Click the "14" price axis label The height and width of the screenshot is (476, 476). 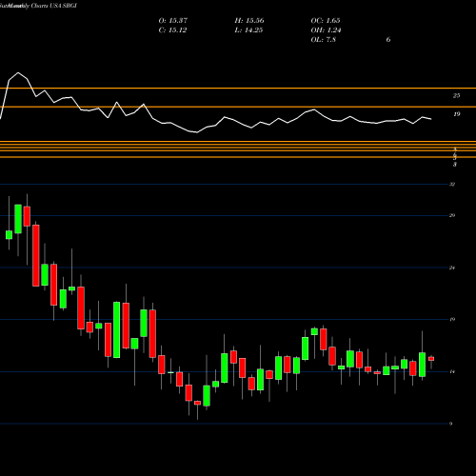click(452, 371)
